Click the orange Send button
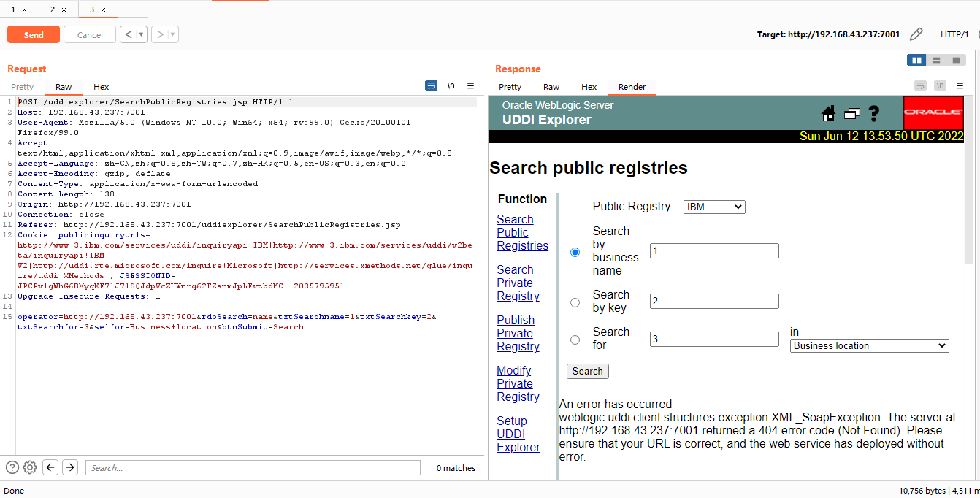The height and width of the screenshot is (498, 980). (x=34, y=34)
